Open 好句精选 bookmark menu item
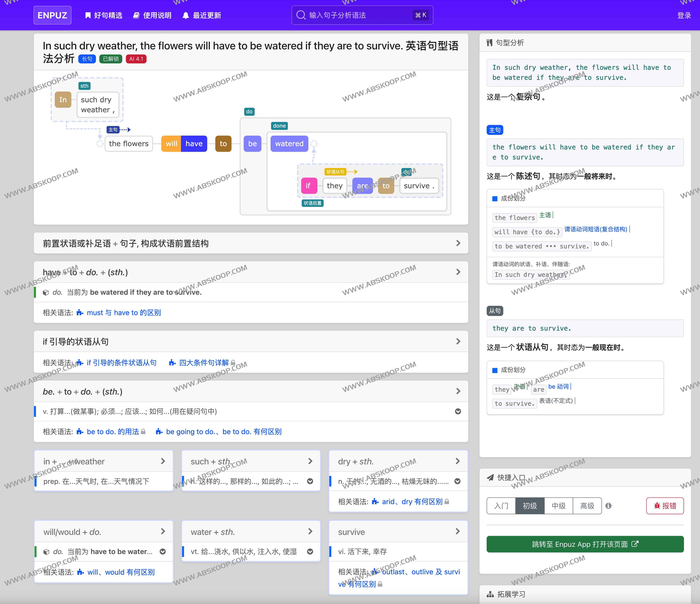Image resolution: width=700 pixels, height=604 pixels. point(104,15)
